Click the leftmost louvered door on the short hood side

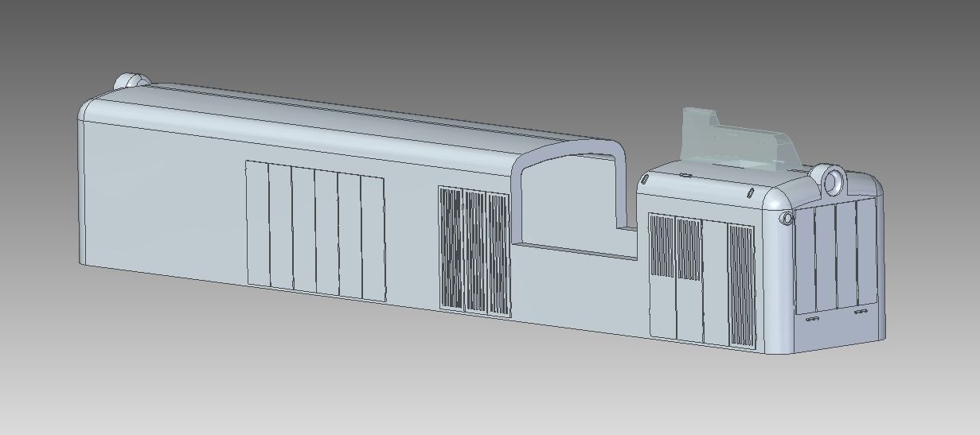point(662,247)
